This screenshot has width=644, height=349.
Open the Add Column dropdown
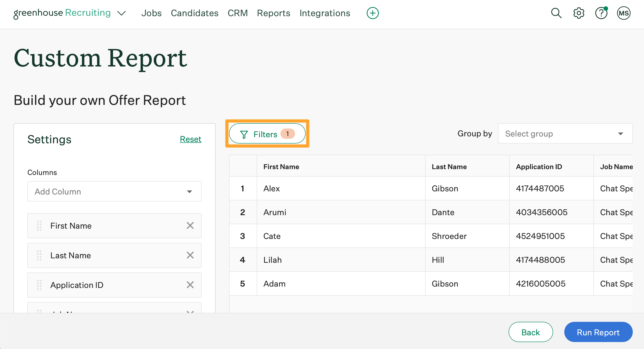tap(115, 192)
